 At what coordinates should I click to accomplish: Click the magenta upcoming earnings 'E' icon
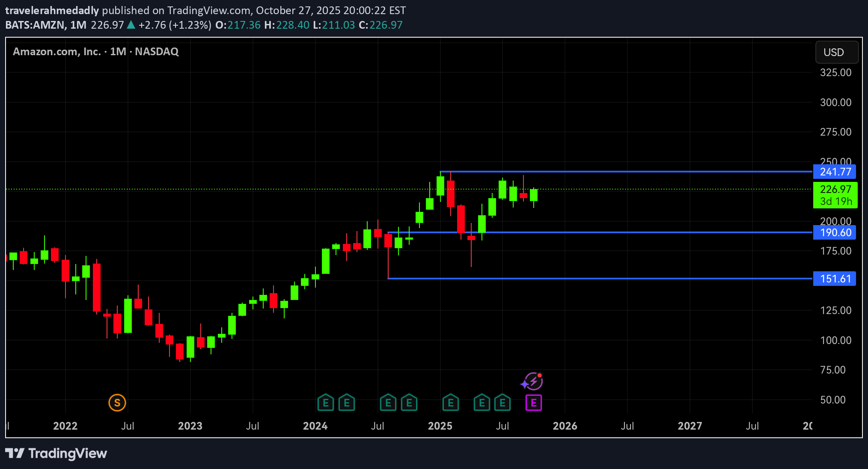pyautogui.click(x=533, y=403)
